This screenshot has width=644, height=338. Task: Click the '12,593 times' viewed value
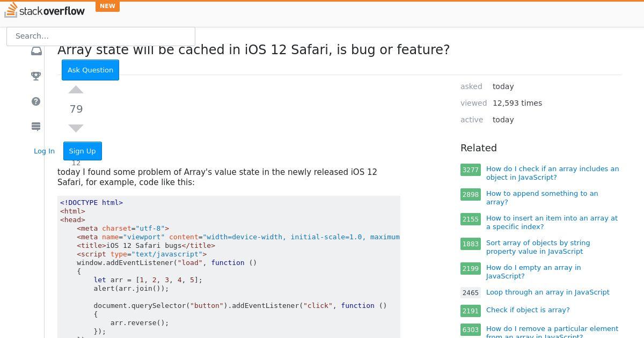[x=517, y=103]
